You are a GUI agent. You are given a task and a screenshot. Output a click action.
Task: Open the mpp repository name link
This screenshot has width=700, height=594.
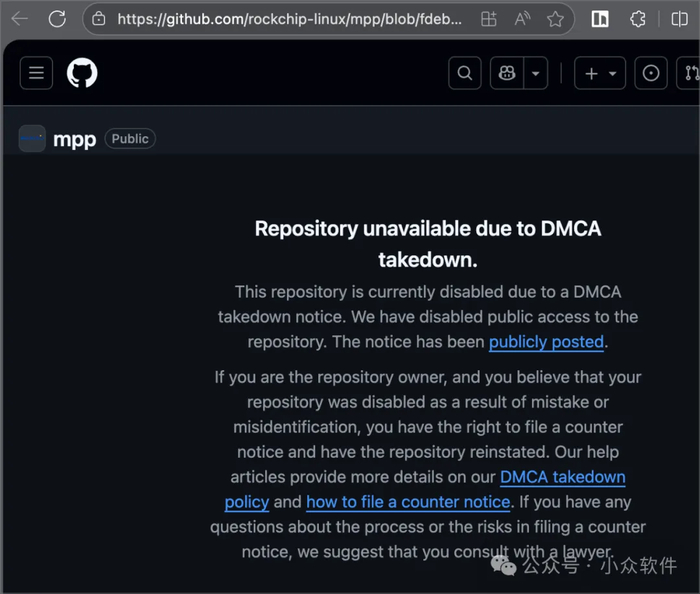click(x=75, y=140)
